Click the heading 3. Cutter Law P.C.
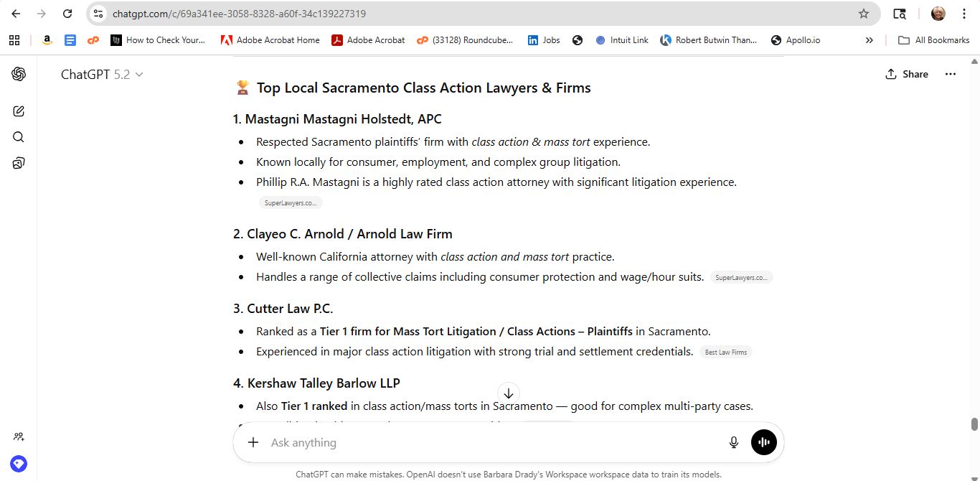Viewport: 980px width, 481px height. pyautogui.click(x=283, y=309)
